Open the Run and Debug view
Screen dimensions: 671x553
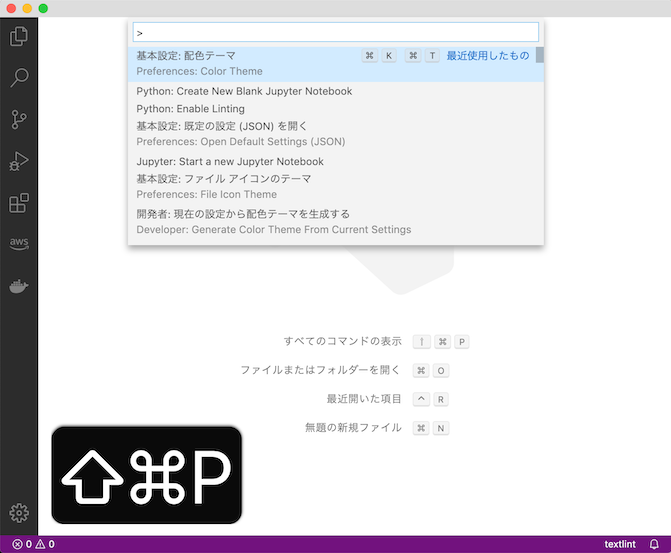(19, 161)
